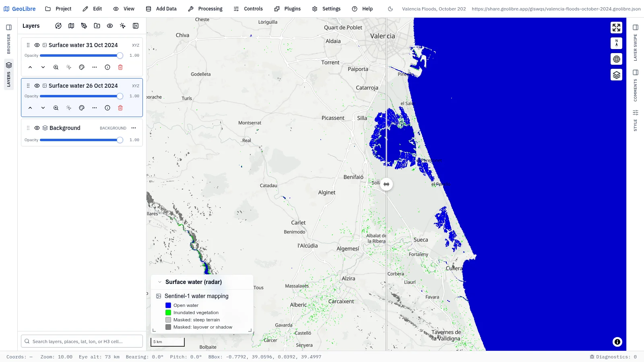Zoom to the Surface water 26 Oct layer
Screen dimensions: 644x362
tap(56, 108)
